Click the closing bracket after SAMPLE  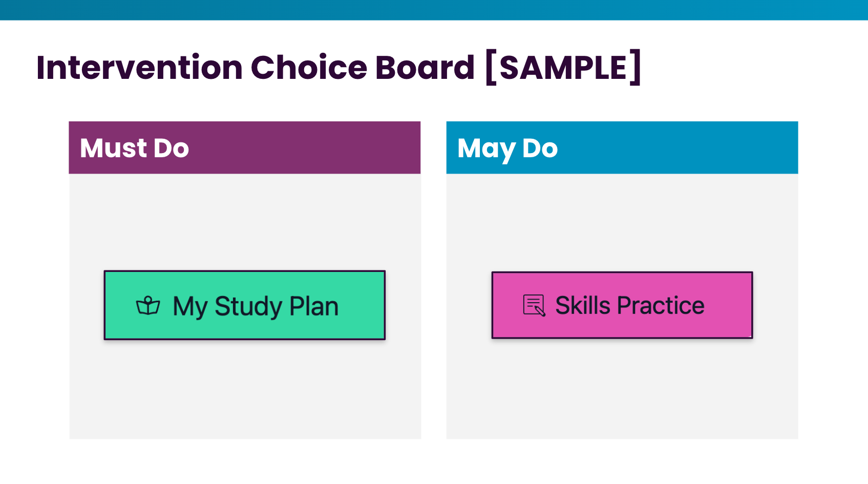(x=636, y=67)
